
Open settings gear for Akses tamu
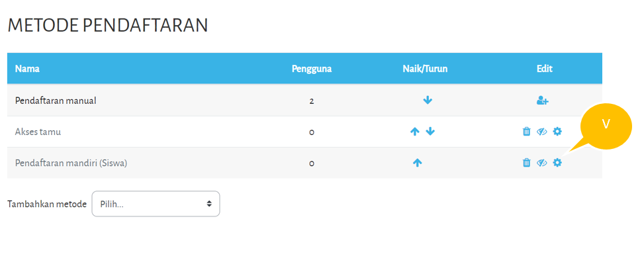pos(557,132)
